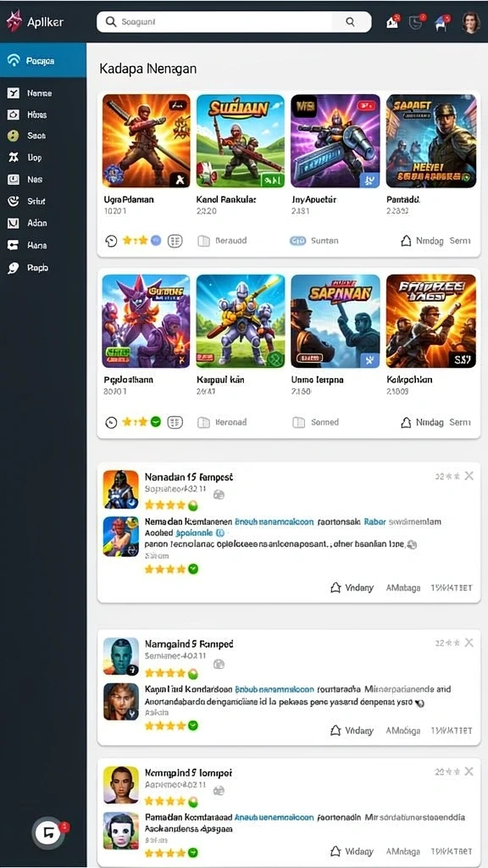Open the shield icon in top header
488x868 pixels.
click(x=416, y=22)
